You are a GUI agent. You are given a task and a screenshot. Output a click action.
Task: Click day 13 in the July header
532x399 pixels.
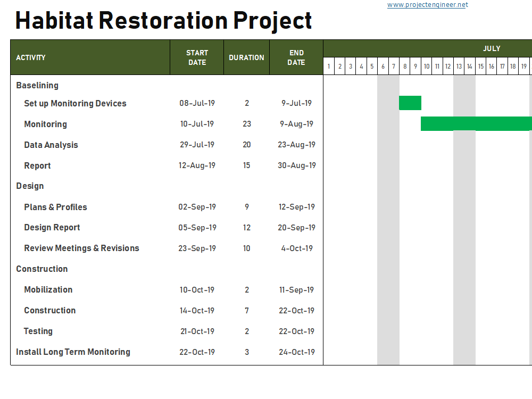(x=459, y=66)
